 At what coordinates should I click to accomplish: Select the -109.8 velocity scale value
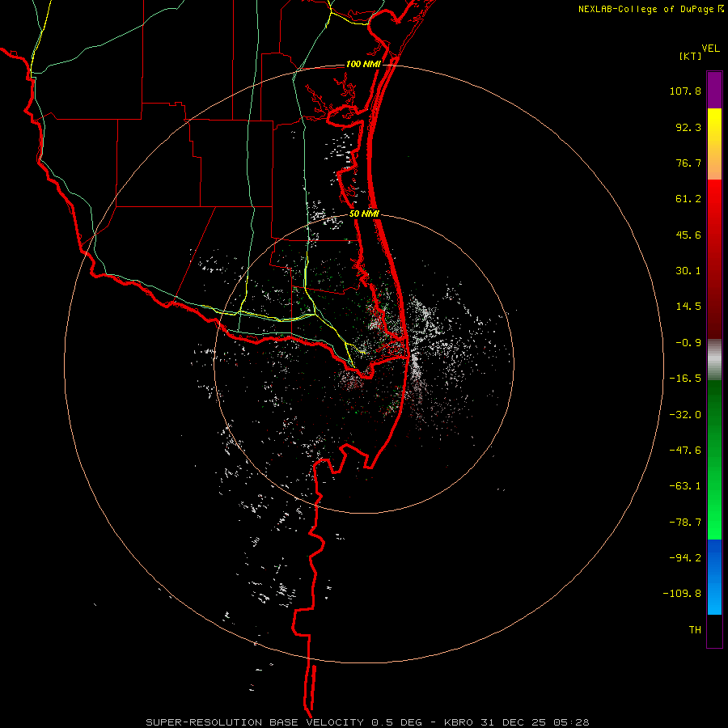[x=682, y=594]
